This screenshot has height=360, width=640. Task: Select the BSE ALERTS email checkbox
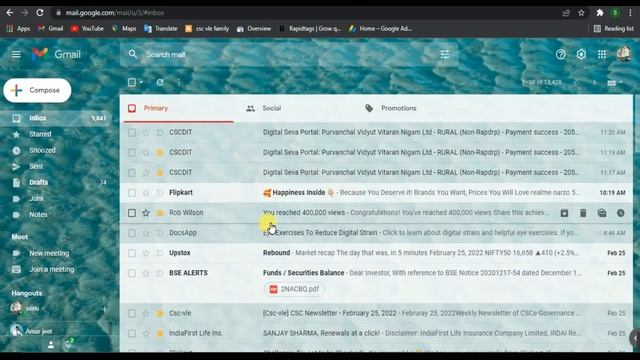132,273
